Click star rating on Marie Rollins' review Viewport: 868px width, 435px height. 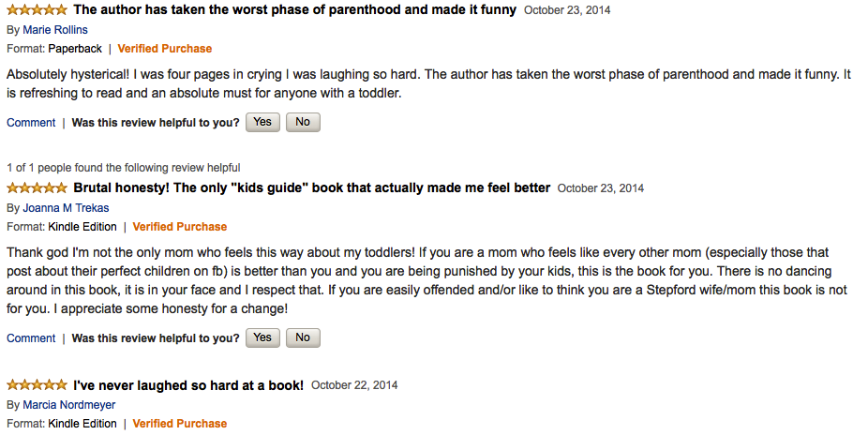click(37, 10)
